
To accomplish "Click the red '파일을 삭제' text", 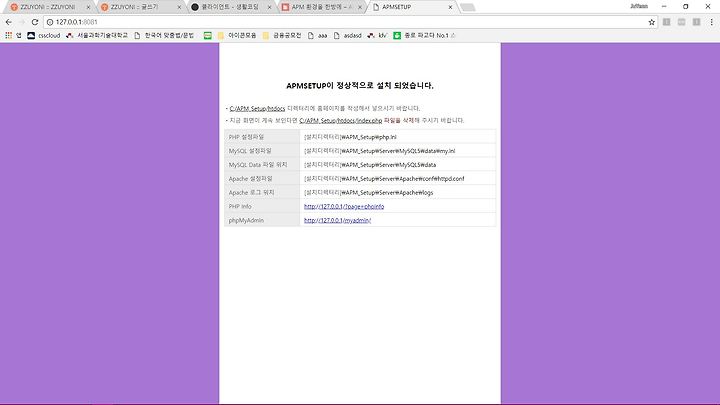I will pos(399,120).
